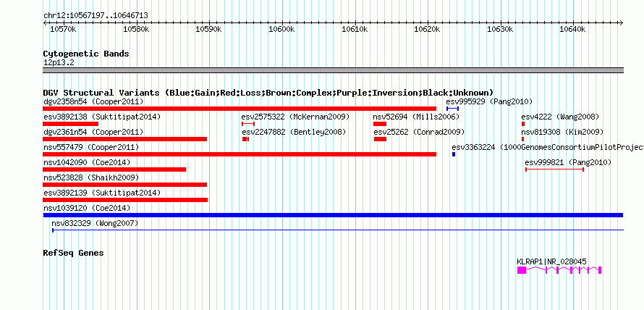Click the 10610k ruler tick label

click(355, 29)
